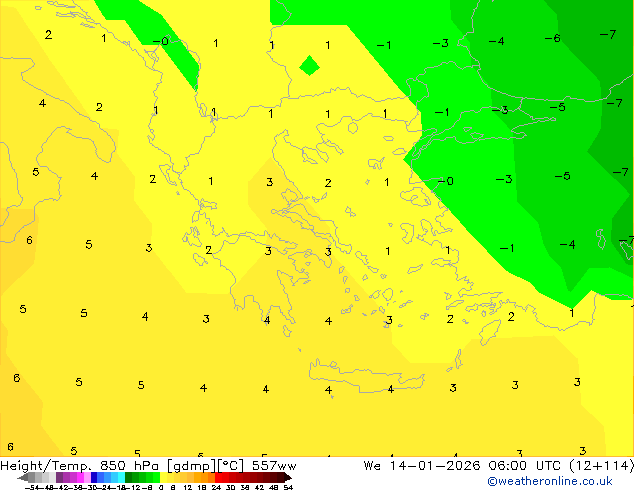Pick the dark blue legend swatch above -30
634x490 pixels.
tap(94, 478)
